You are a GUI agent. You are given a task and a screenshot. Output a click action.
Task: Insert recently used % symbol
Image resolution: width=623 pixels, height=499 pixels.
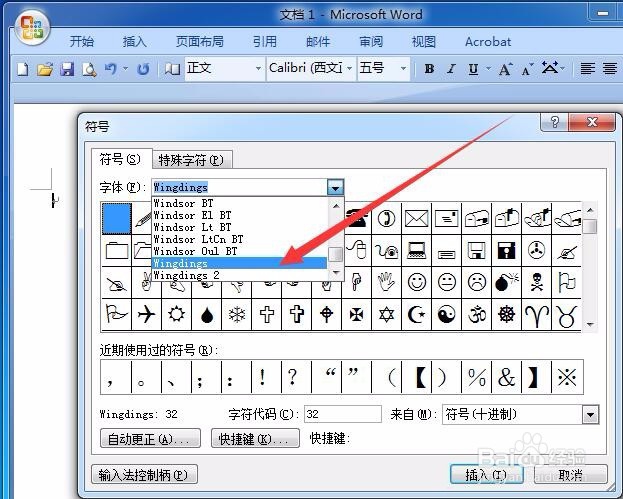coord(476,377)
